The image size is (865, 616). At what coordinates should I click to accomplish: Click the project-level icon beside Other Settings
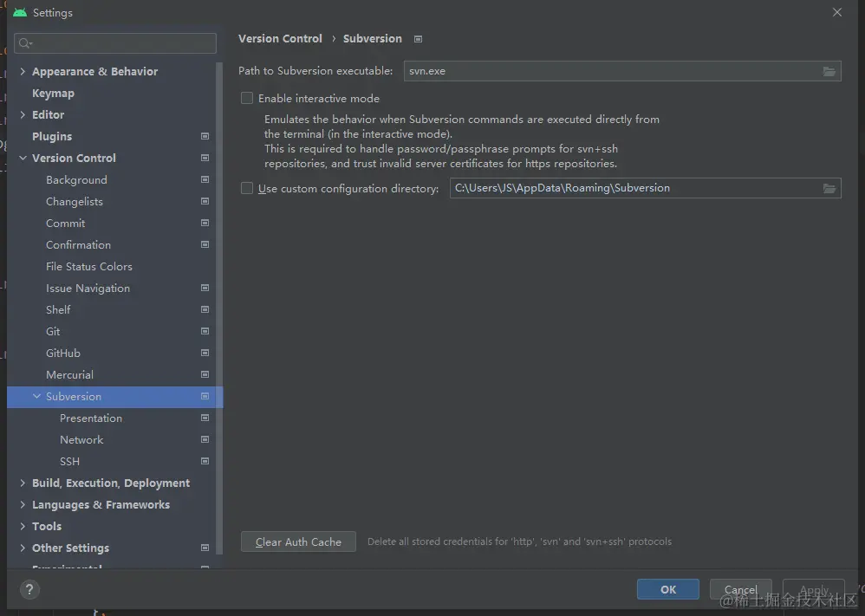point(205,548)
